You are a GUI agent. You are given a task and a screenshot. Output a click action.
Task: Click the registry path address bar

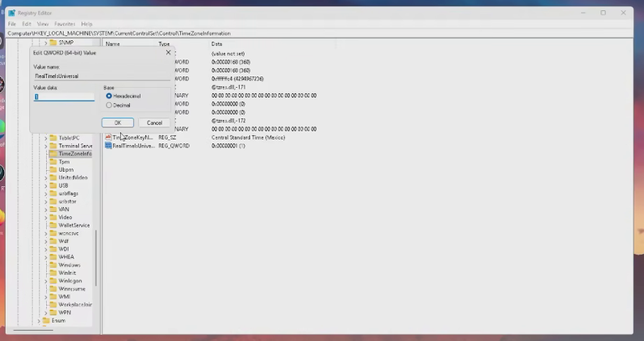[x=319, y=34]
